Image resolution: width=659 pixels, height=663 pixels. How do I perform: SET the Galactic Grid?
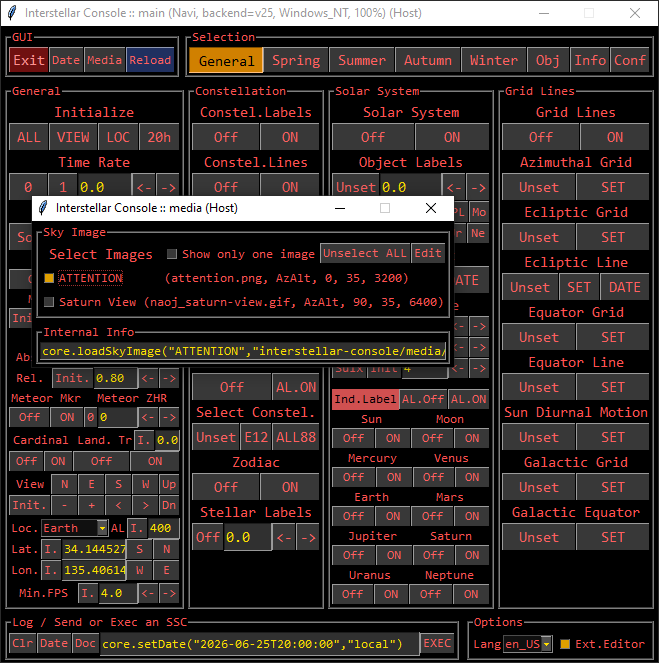point(613,487)
